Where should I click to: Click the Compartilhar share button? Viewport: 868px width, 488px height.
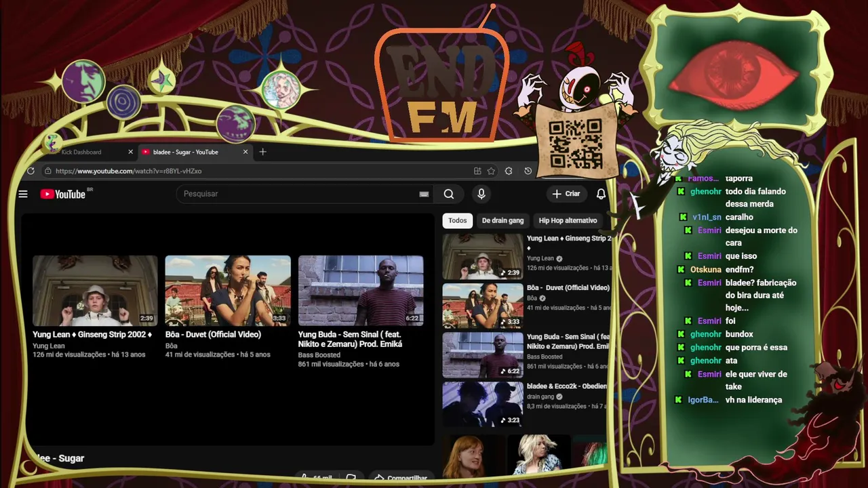400,478
